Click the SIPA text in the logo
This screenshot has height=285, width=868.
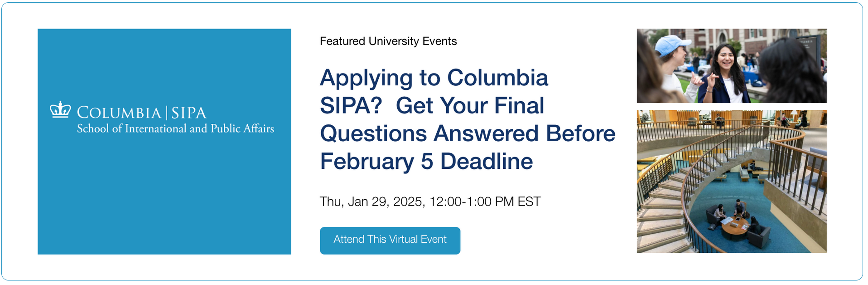click(189, 113)
